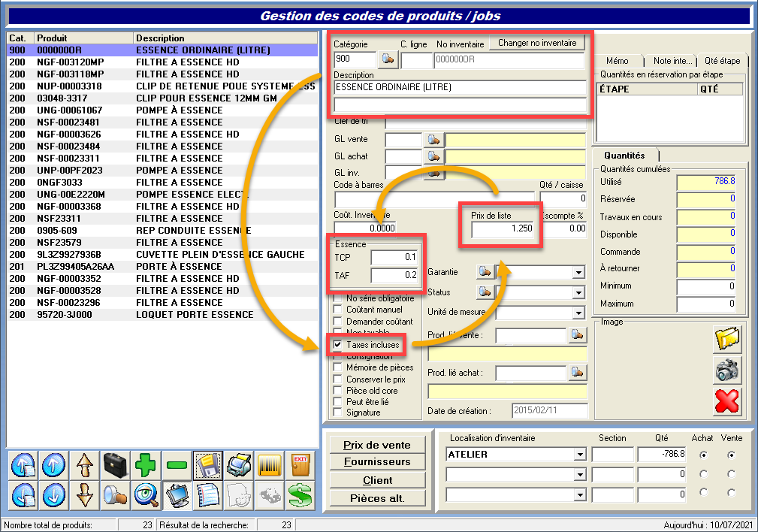Print using the printer icon
The height and width of the screenshot is (532, 758).
click(x=238, y=465)
